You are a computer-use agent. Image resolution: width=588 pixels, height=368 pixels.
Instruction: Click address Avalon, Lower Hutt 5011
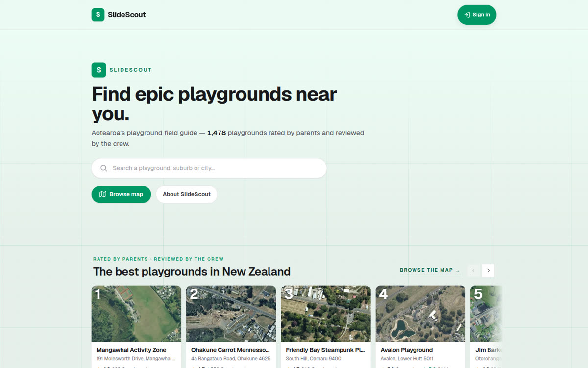point(407,359)
